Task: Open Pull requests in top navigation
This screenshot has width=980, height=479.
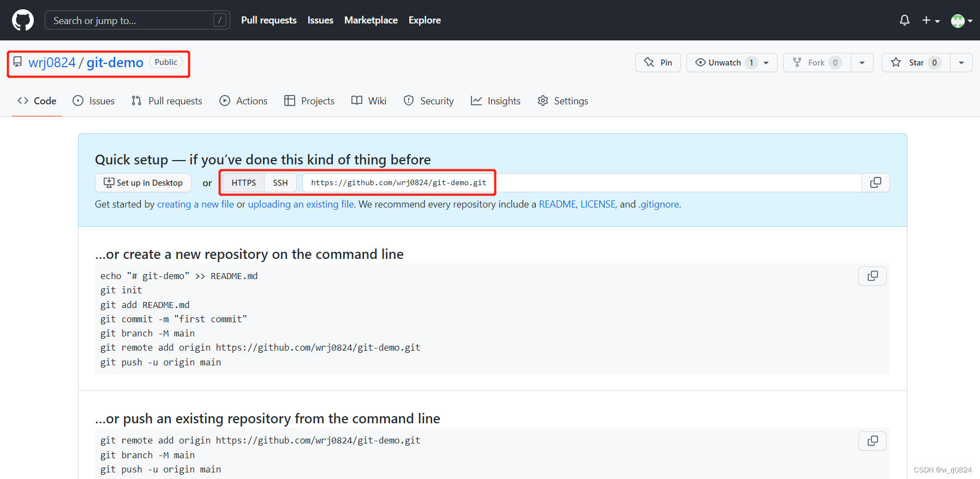Action: [269, 20]
